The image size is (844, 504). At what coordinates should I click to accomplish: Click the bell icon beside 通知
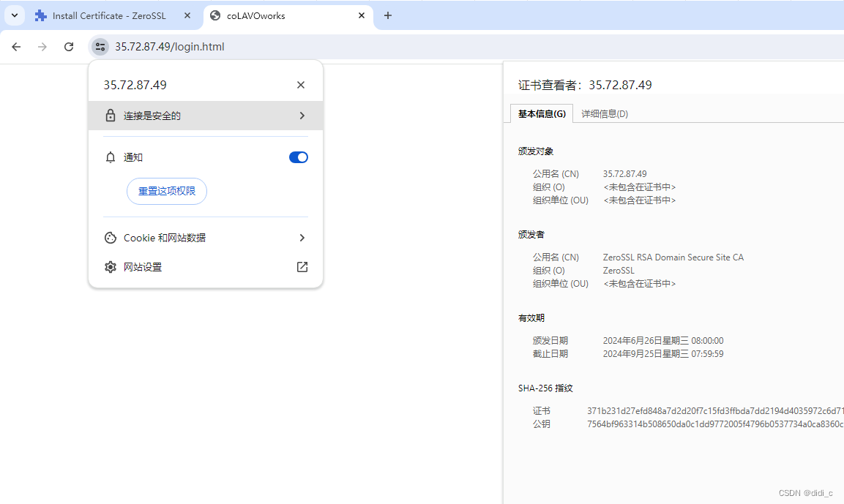[x=111, y=157]
